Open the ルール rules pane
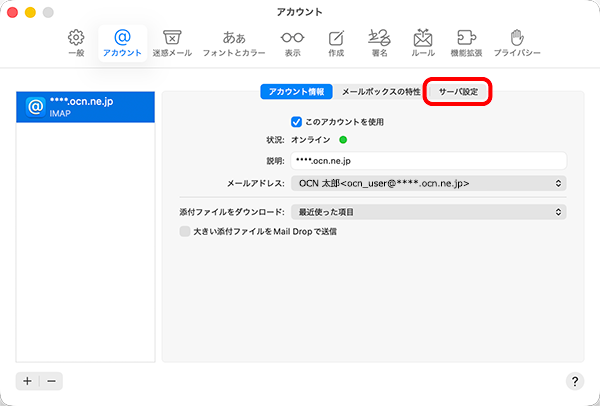600x406 pixels. pos(423,41)
